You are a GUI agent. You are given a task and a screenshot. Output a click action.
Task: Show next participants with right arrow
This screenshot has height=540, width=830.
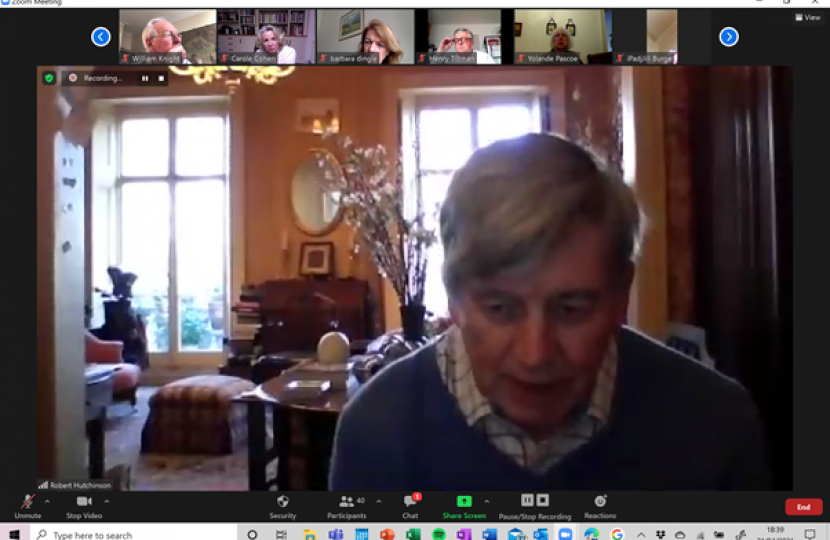(x=729, y=37)
